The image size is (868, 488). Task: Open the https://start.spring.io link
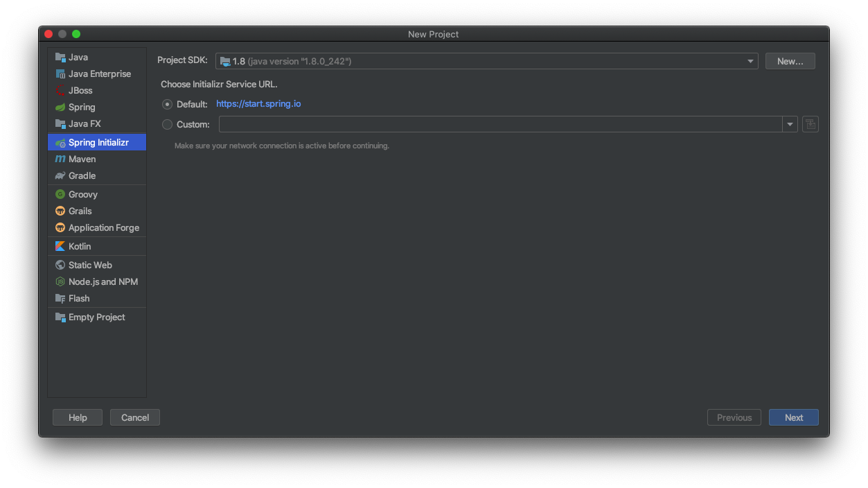pos(258,104)
